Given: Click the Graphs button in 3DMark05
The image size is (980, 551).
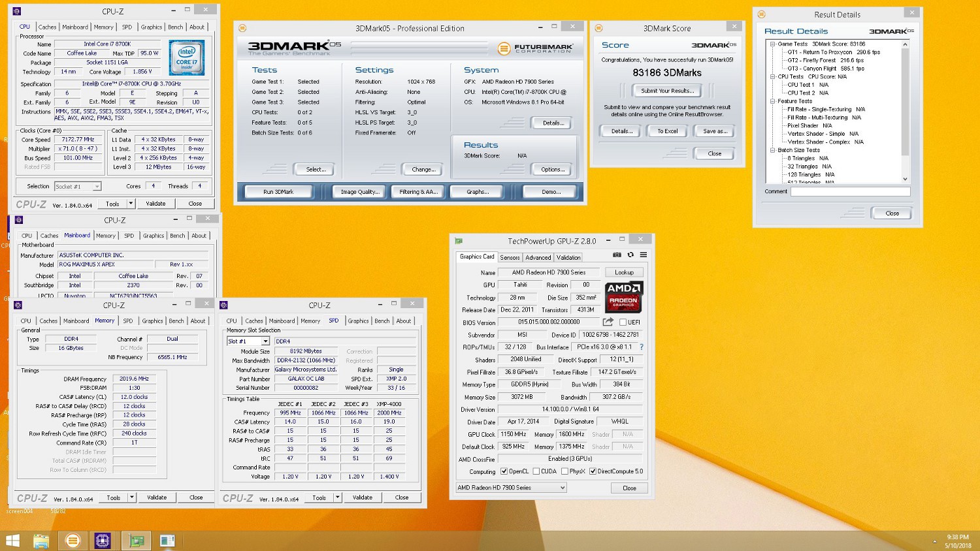Looking at the screenshot, I should click(478, 192).
